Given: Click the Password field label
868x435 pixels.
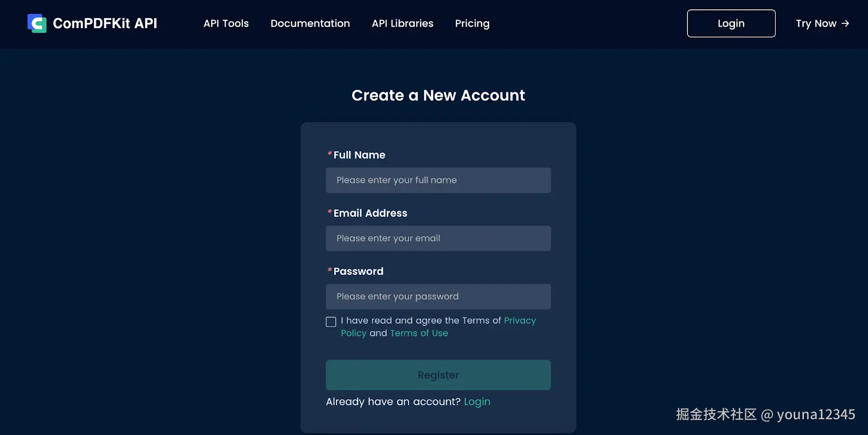Looking at the screenshot, I should [358, 271].
